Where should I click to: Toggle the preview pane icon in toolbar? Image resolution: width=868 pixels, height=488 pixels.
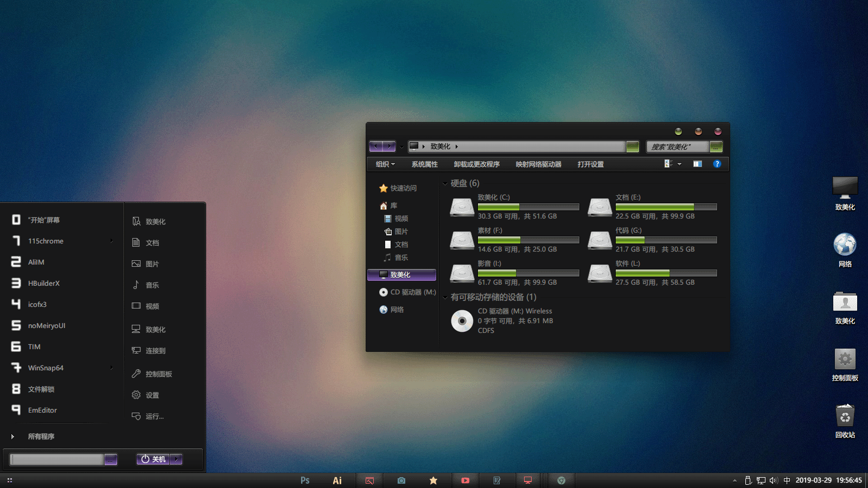coord(698,164)
